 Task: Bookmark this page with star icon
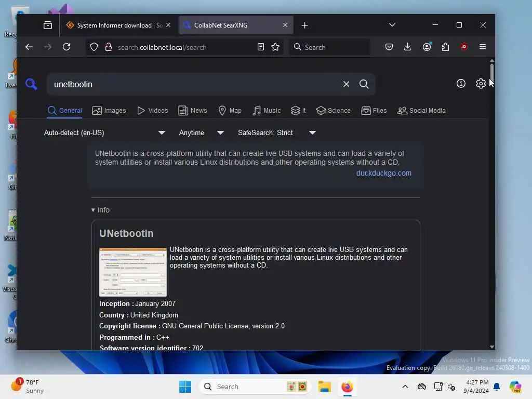click(x=275, y=47)
